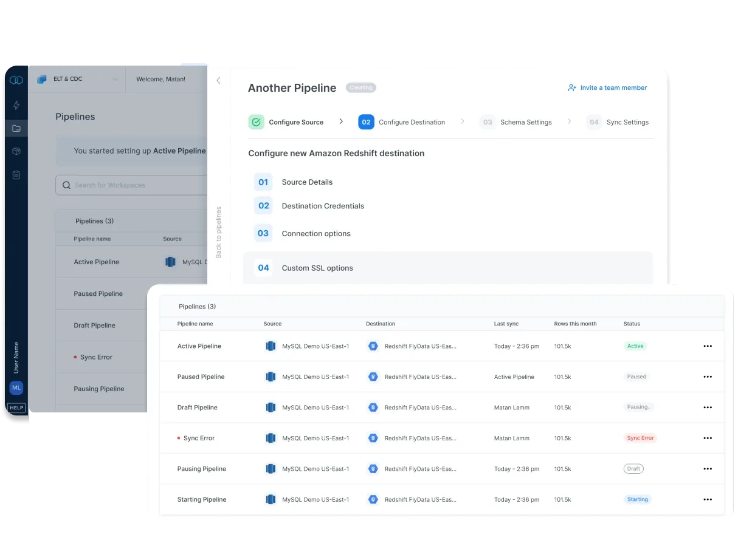
Task: Click Back to pipelines vertical link
Action: [219, 232]
